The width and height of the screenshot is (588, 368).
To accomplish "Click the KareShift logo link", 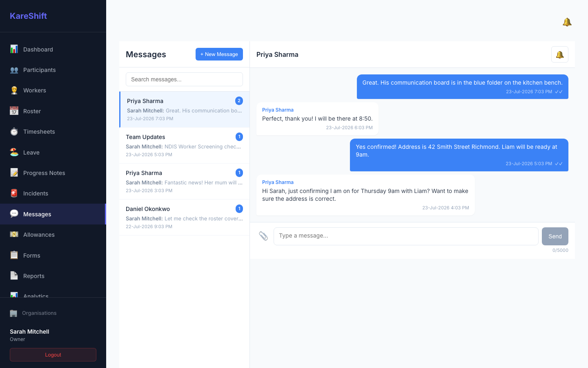I will pyautogui.click(x=28, y=16).
